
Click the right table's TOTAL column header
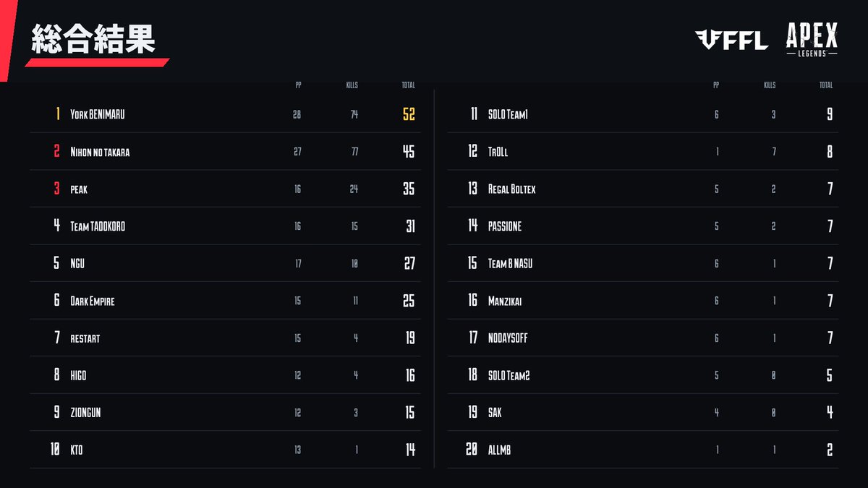click(826, 85)
